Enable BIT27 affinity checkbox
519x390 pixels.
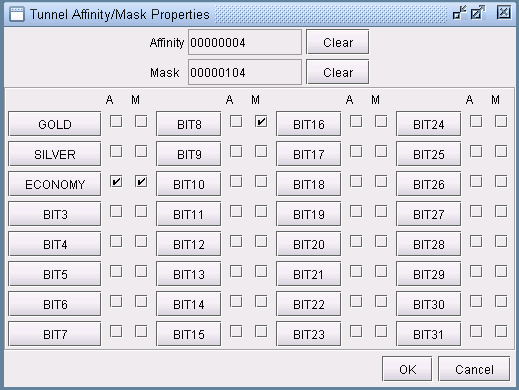pos(476,211)
